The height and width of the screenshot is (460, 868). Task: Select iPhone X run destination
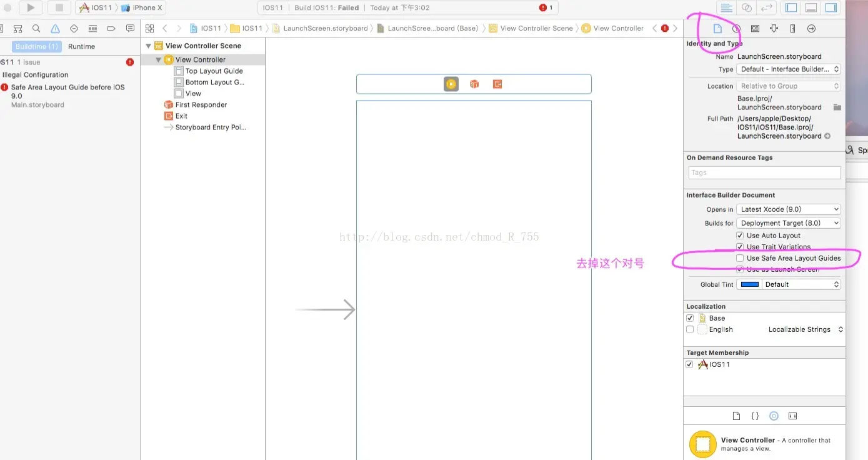tap(141, 7)
